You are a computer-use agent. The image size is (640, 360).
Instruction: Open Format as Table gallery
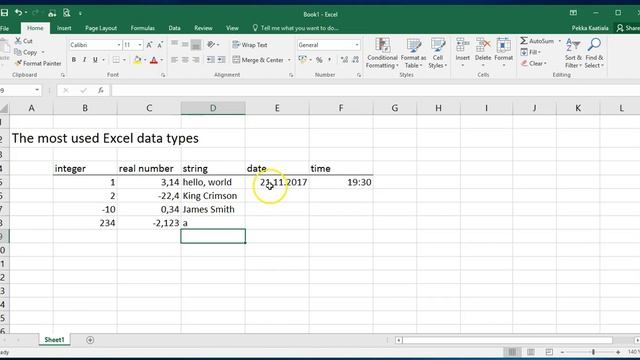click(413, 53)
